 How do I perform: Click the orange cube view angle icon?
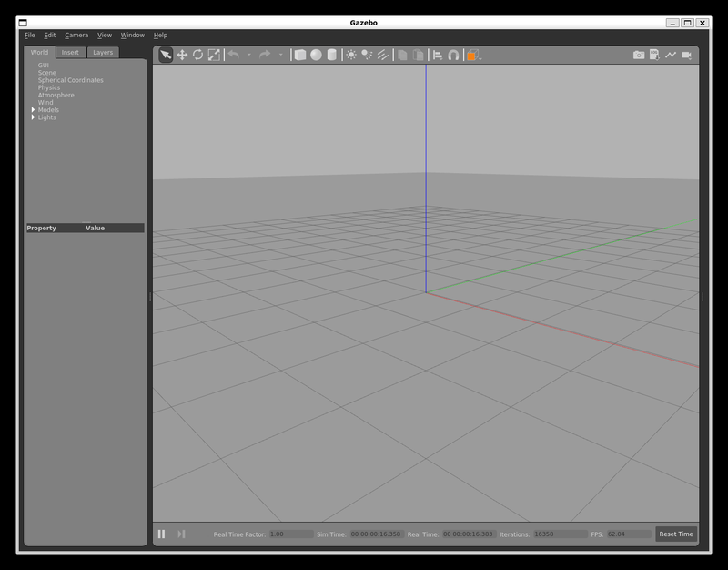(x=472, y=55)
